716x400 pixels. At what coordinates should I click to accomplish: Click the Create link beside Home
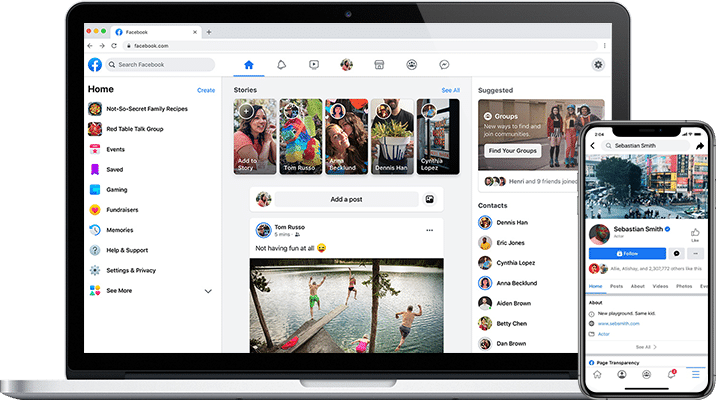click(x=206, y=90)
